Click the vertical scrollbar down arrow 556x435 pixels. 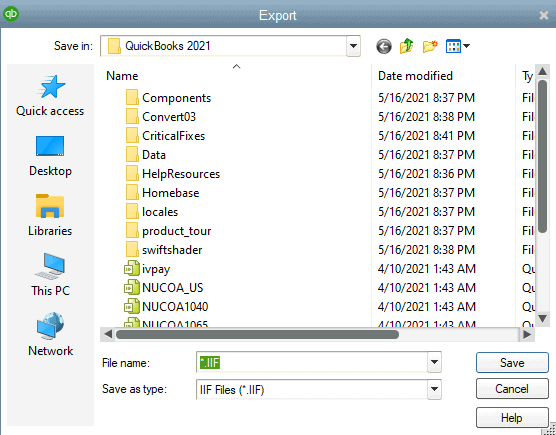[542, 318]
